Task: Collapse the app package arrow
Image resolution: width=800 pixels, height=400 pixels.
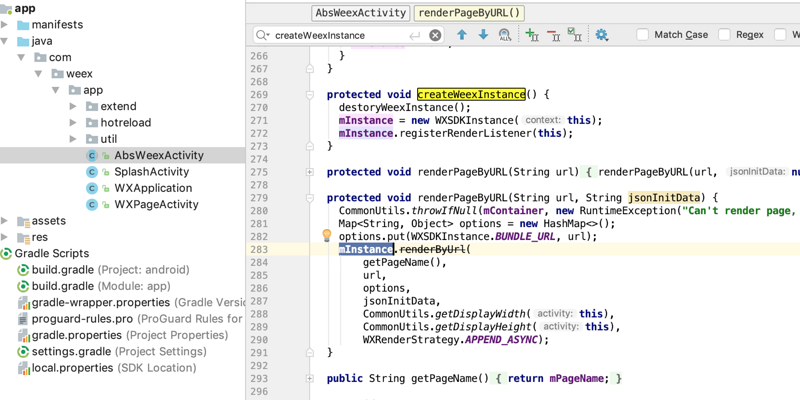Action: coord(55,90)
